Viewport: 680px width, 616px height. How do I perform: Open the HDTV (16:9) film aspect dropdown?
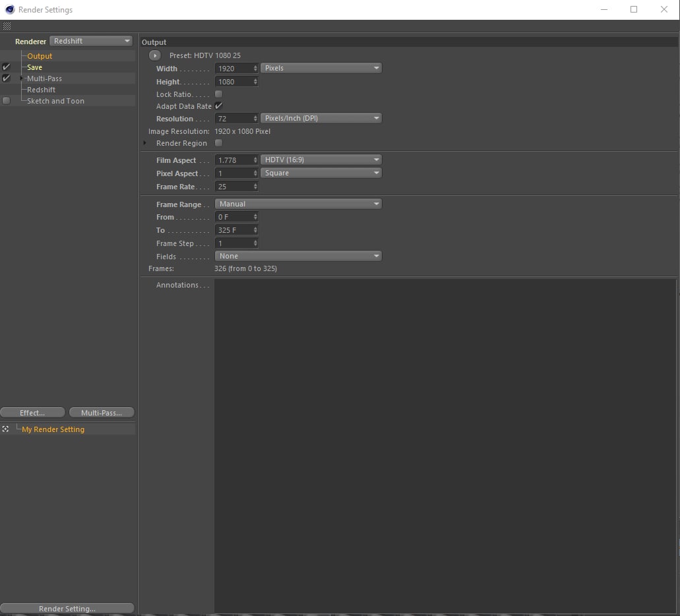pyautogui.click(x=321, y=160)
